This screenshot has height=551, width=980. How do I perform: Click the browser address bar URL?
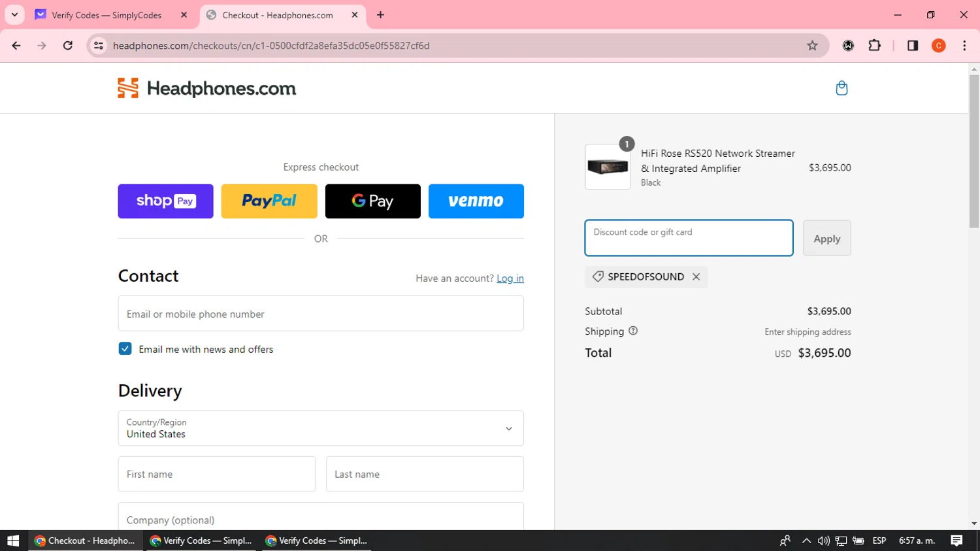[271, 46]
